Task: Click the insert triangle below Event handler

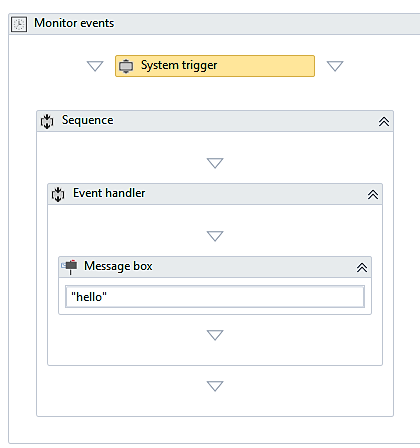Action: [215, 386]
